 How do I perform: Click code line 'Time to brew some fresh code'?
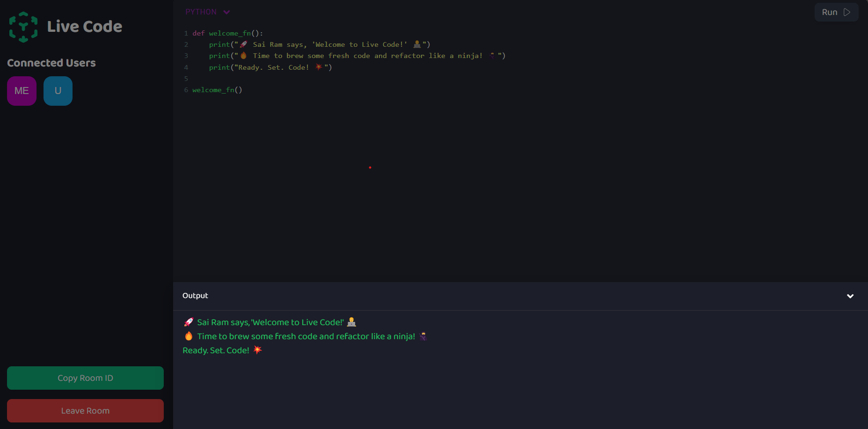coord(357,56)
